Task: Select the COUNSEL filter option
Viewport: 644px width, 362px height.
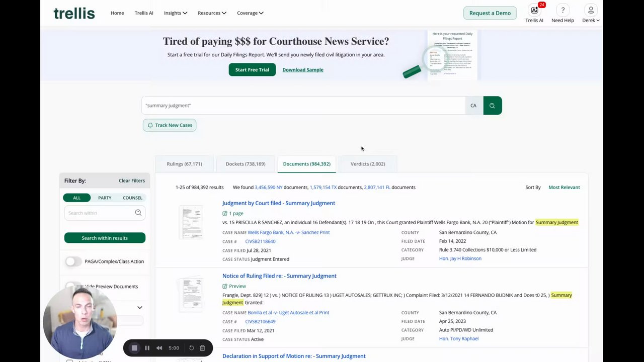Action: coord(132,198)
